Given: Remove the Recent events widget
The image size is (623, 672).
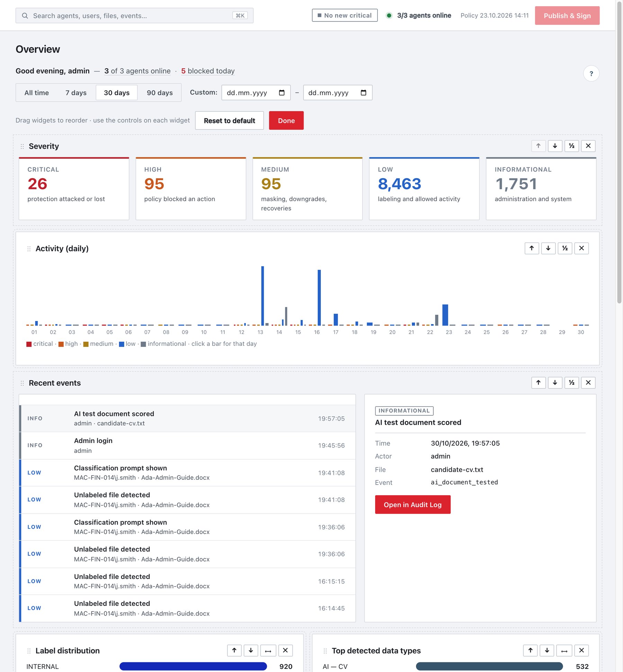Looking at the screenshot, I should pyautogui.click(x=588, y=383).
